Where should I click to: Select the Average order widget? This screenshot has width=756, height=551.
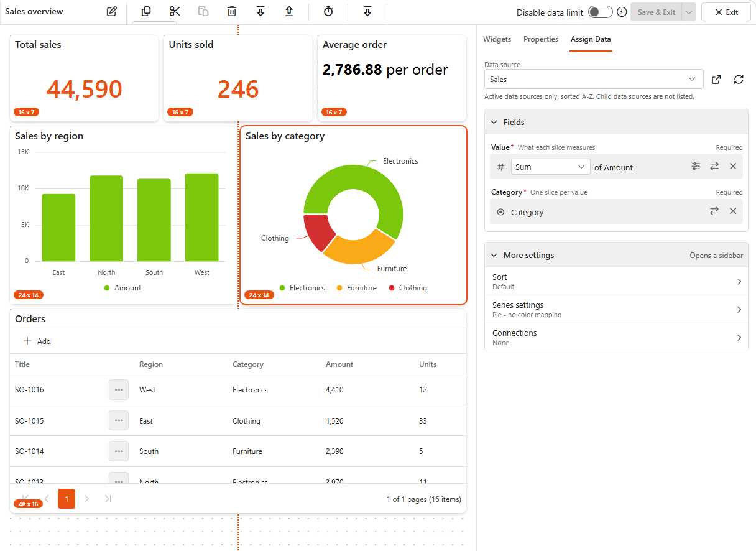[x=392, y=78]
